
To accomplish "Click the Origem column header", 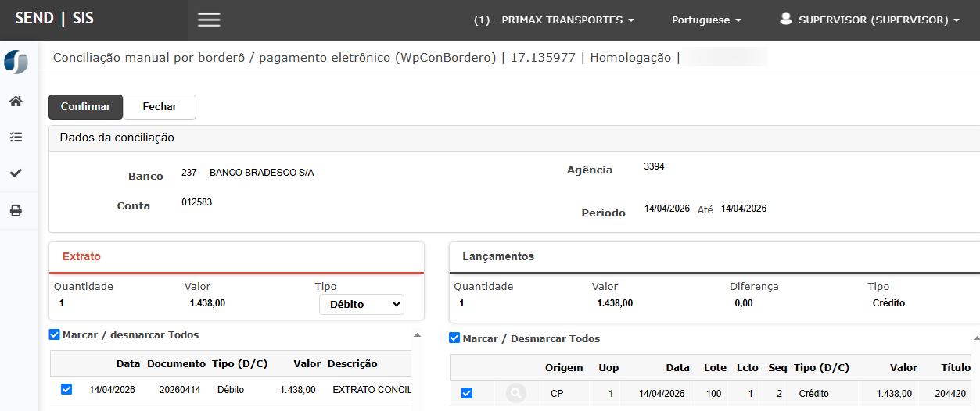I will point(564,368).
